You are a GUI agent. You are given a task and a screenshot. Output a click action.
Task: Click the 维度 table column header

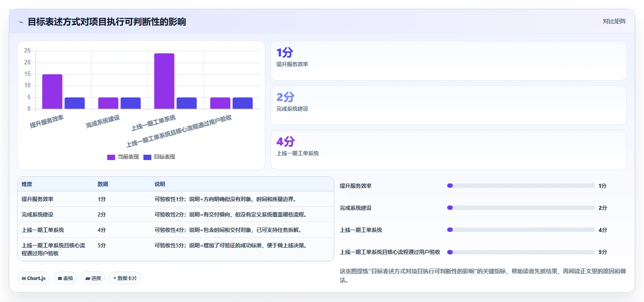click(27, 184)
